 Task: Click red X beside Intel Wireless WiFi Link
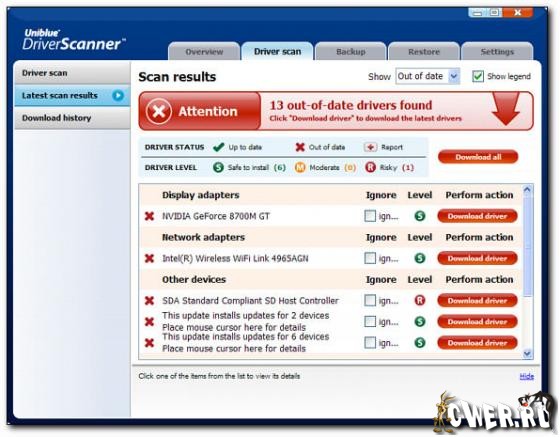point(149,258)
